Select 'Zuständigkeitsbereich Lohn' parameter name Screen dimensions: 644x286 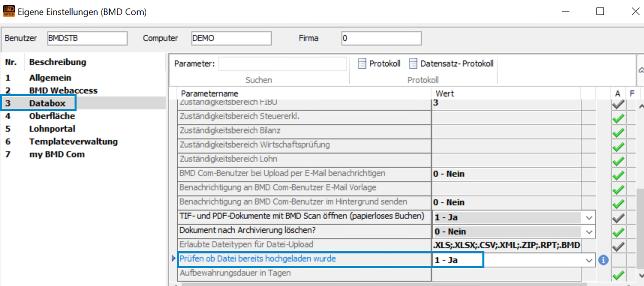(305, 159)
